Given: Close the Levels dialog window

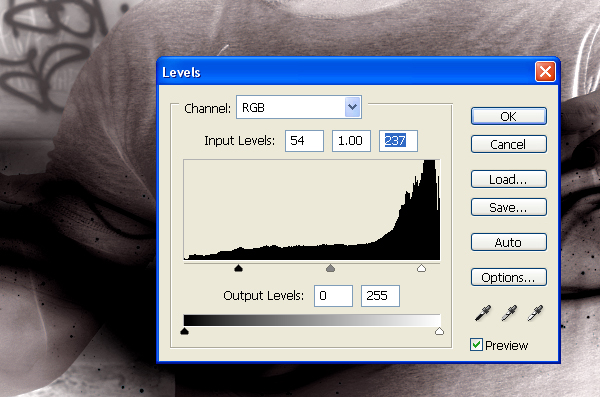Looking at the screenshot, I should (545, 71).
